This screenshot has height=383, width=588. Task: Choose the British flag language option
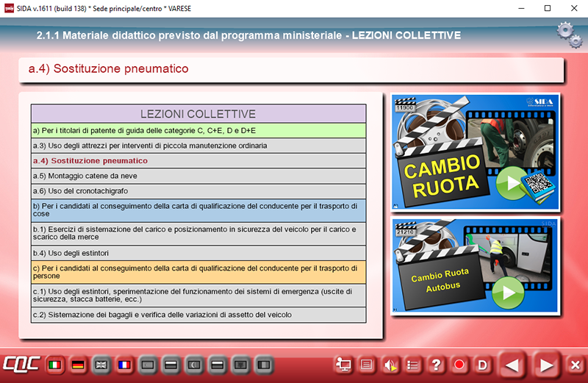101,365
